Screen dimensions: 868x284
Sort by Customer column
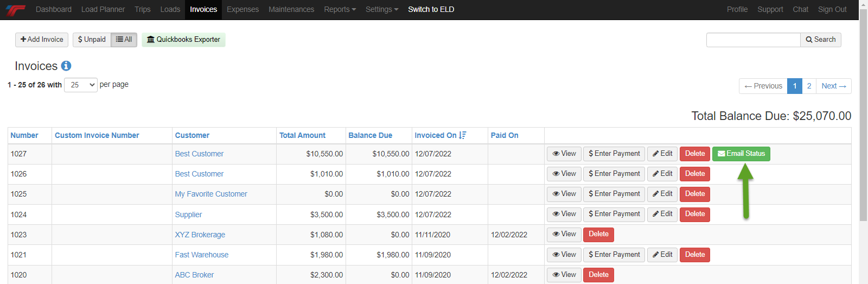(192, 135)
